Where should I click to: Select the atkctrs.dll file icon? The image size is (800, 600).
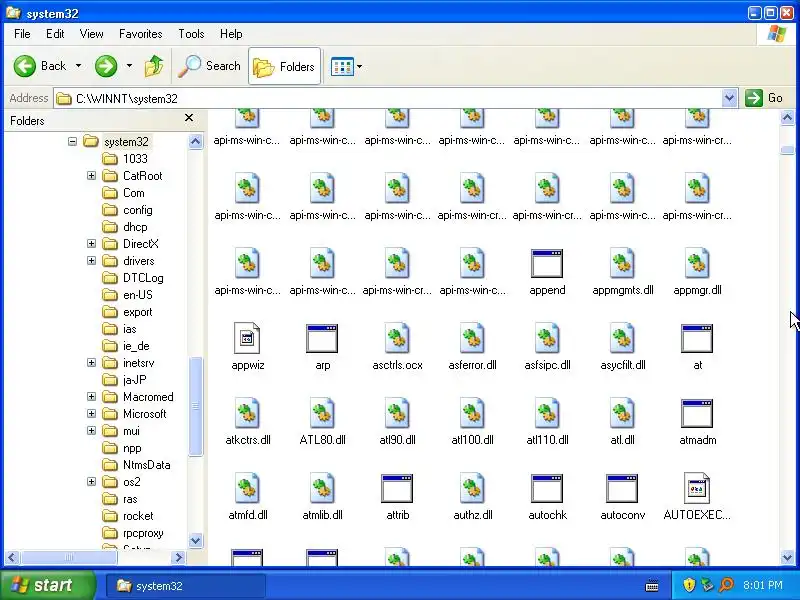point(247,413)
